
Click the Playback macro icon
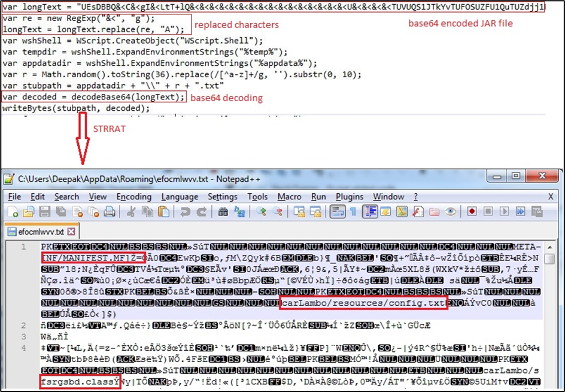[x=504, y=211]
